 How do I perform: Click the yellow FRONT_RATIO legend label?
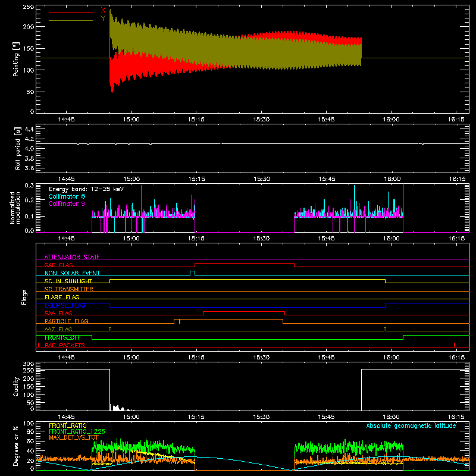(x=68, y=425)
